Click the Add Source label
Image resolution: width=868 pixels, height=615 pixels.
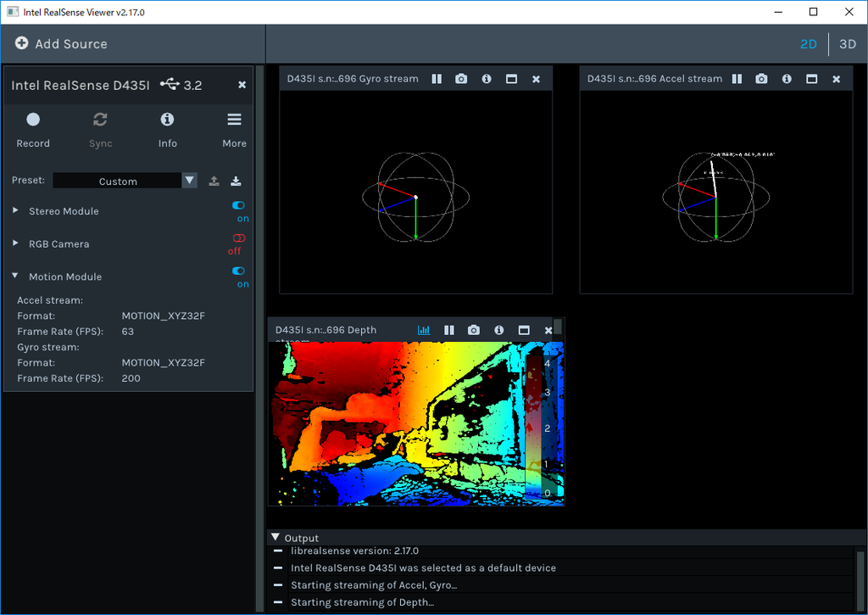coord(71,44)
